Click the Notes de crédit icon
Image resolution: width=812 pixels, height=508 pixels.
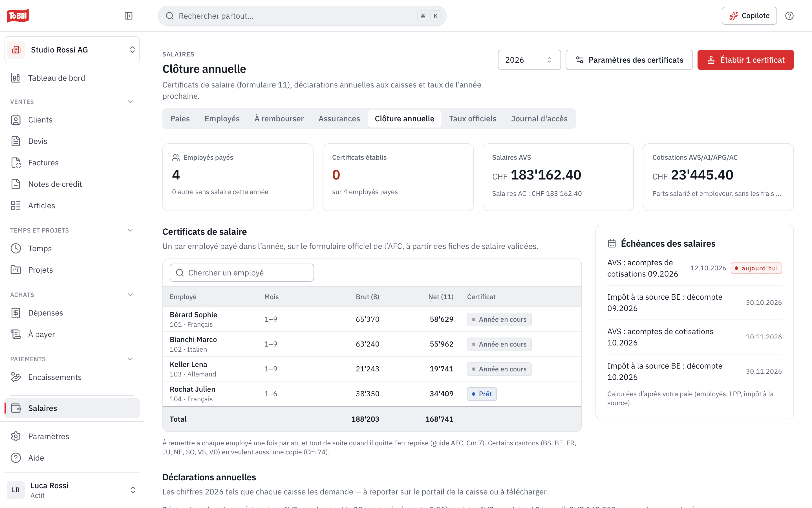[16, 184]
